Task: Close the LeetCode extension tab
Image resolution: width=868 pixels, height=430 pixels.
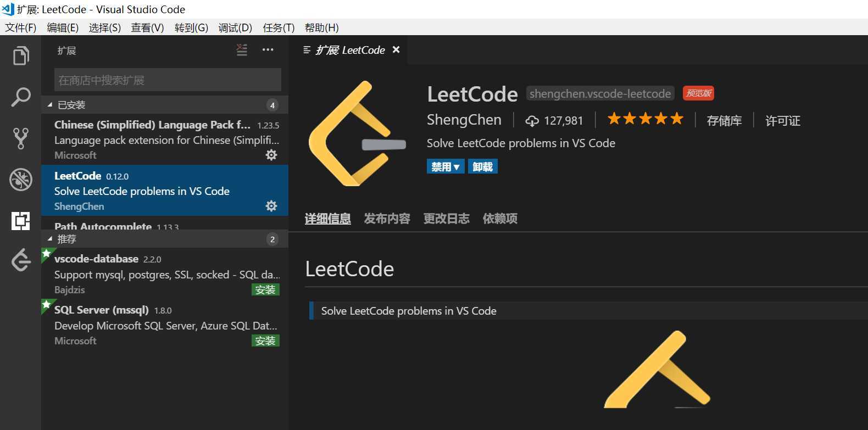Action: point(396,50)
